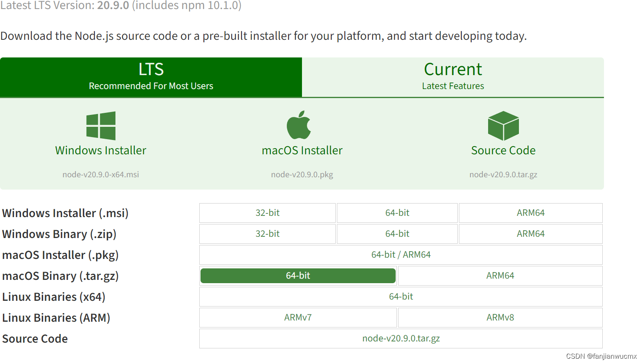This screenshot has width=643, height=364.
Task: Download Windows Binary (.zip) ARM64
Action: pyautogui.click(x=530, y=234)
